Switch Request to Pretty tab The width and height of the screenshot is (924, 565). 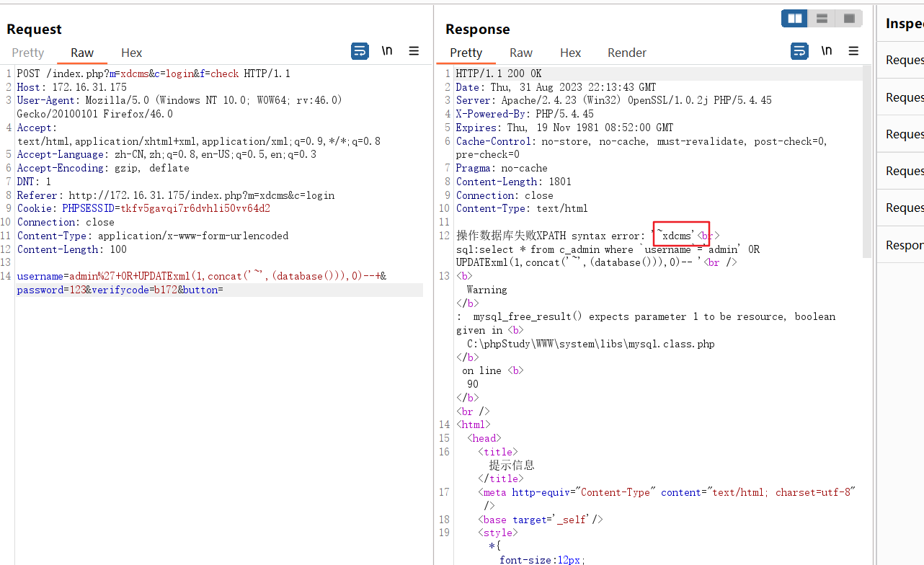coord(28,53)
